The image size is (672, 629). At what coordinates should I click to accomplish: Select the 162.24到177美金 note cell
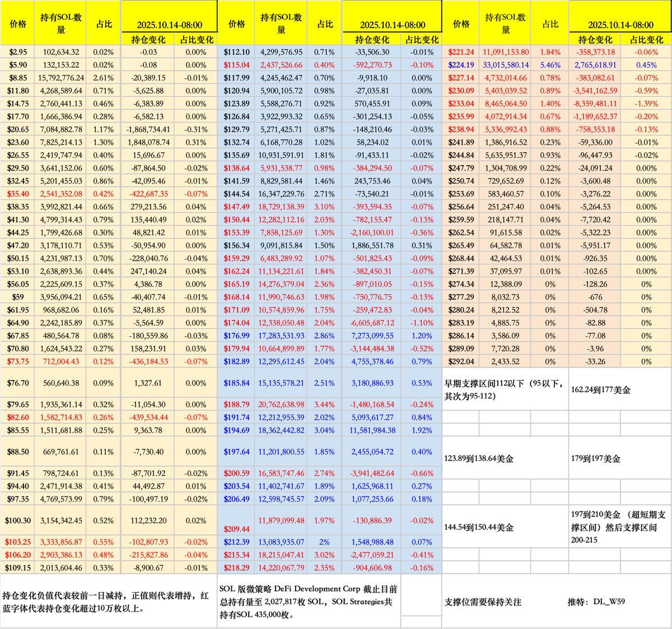coord(620,389)
